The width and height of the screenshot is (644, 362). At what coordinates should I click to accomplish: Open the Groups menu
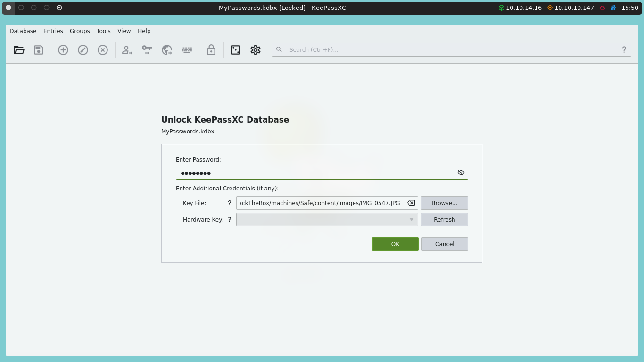pyautogui.click(x=80, y=31)
